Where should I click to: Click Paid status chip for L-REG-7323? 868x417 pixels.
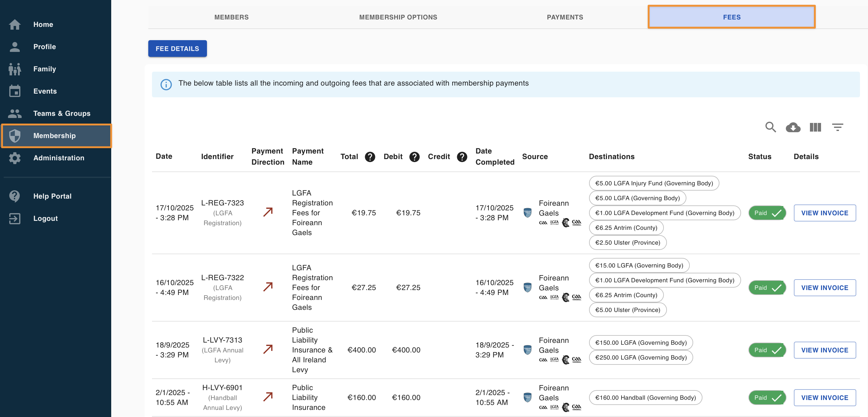pos(767,213)
